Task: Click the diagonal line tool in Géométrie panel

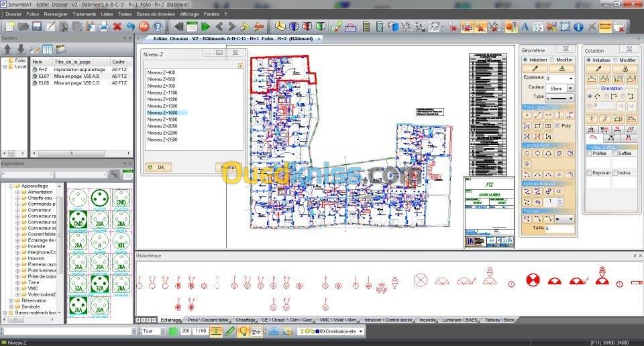Action: (537, 115)
